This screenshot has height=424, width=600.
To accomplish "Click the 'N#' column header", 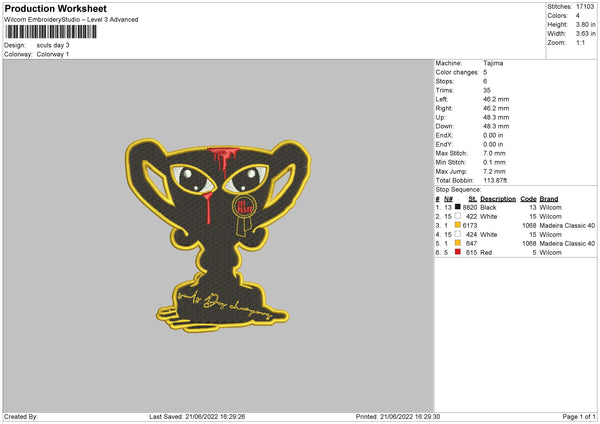I will [x=448, y=199].
